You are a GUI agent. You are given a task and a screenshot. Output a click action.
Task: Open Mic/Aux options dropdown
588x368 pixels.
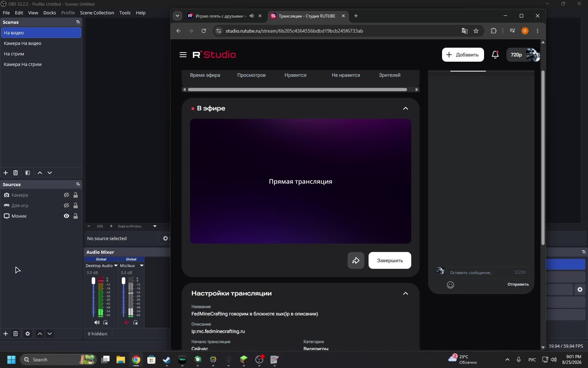click(x=142, y=266)
